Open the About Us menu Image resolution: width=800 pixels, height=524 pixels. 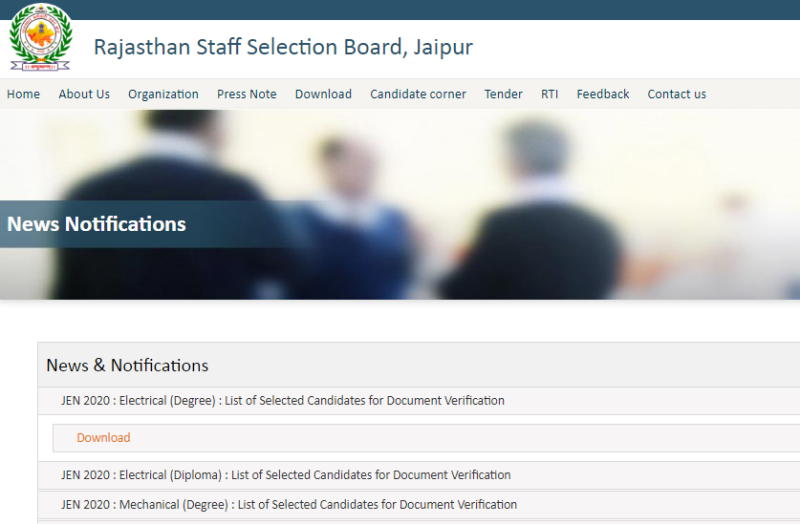click(84, 94)
